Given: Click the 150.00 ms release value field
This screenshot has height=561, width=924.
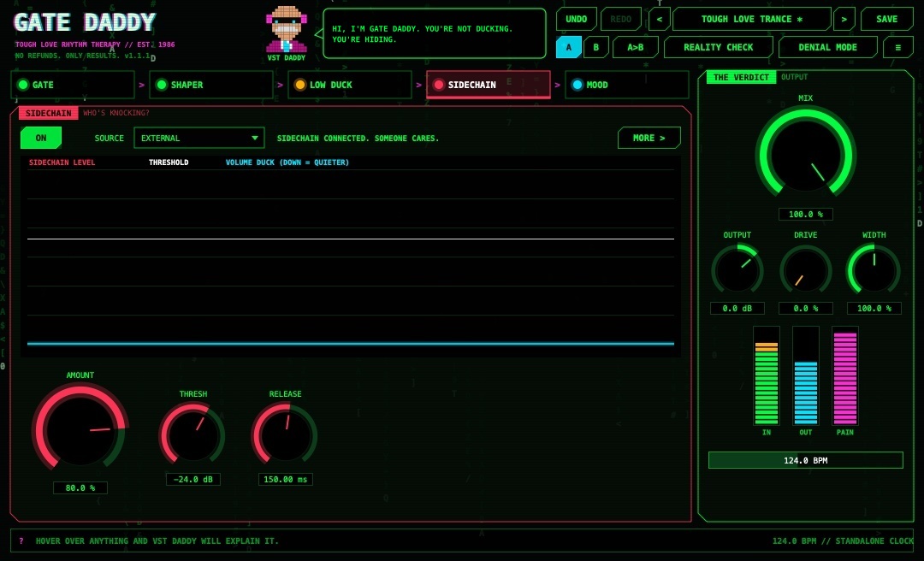Looking at the screenshot, I should (x=285, y=479).
